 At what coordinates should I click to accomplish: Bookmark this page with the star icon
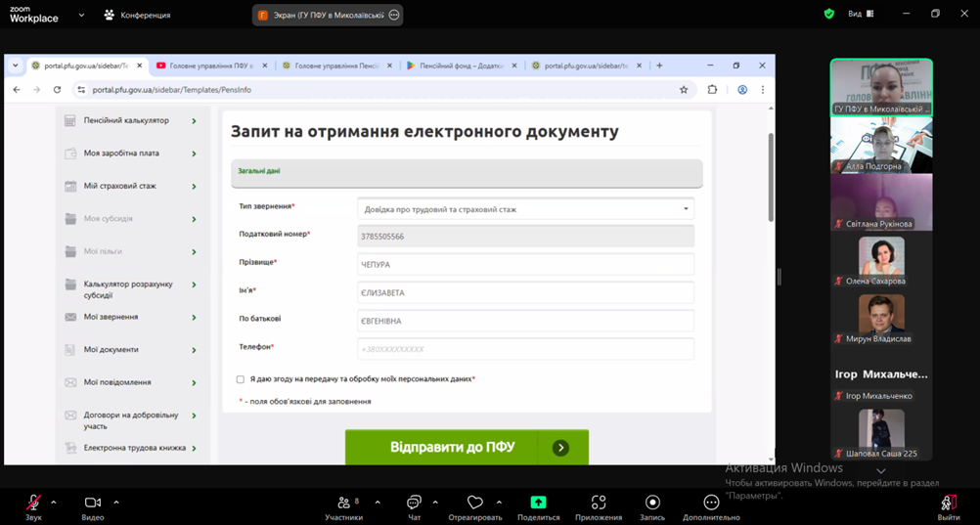tap(684, 90)
